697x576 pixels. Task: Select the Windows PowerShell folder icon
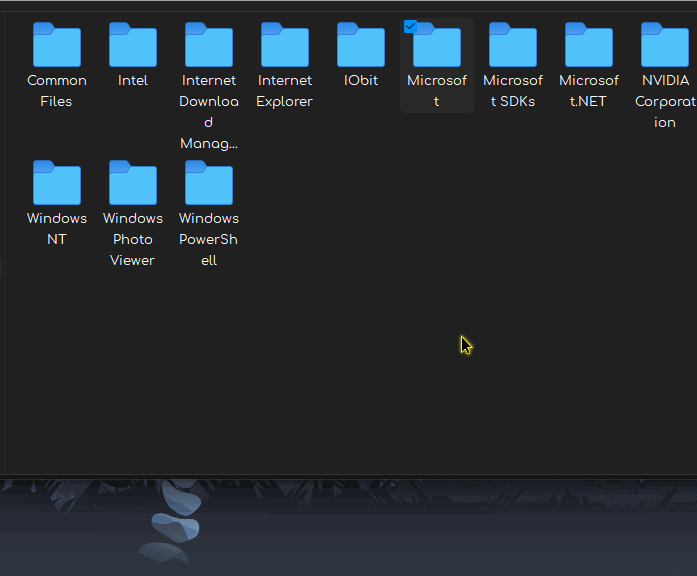coord(209,183)
